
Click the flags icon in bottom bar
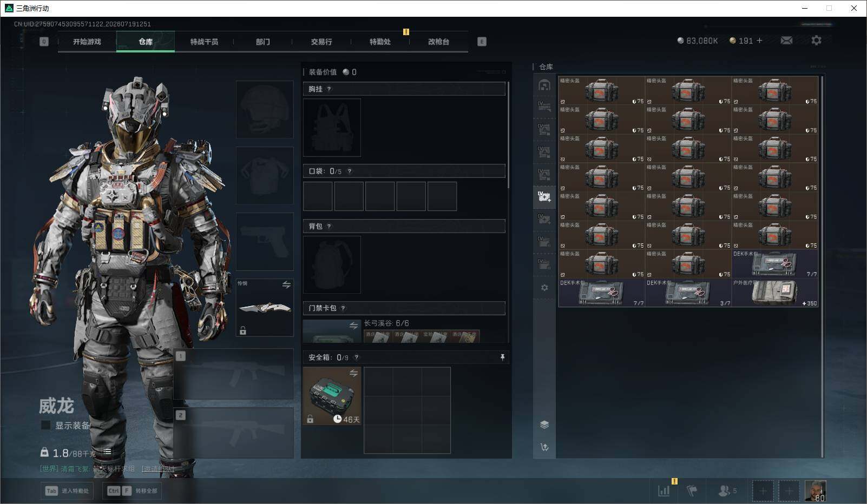coord(692,490)
